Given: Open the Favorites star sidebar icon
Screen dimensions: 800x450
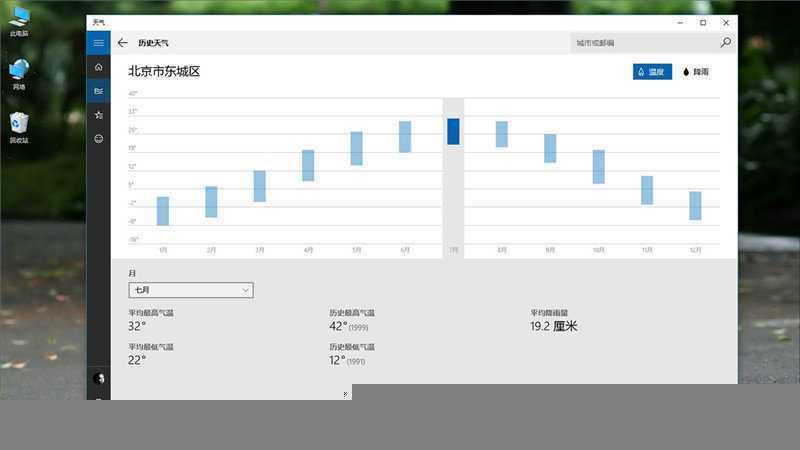Looking at the screenshot, I should (x=98, y=115).
